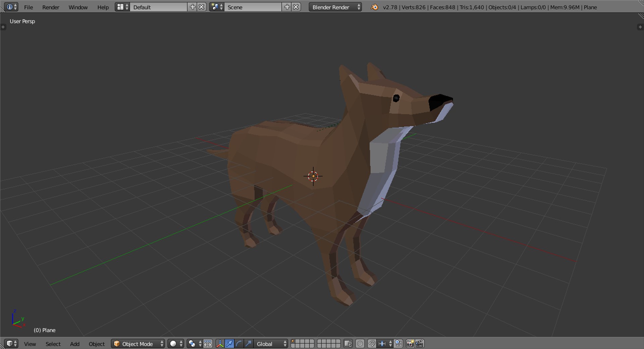
Task: Toggle the translate manipulator arrow
Action: pos(229,344)
